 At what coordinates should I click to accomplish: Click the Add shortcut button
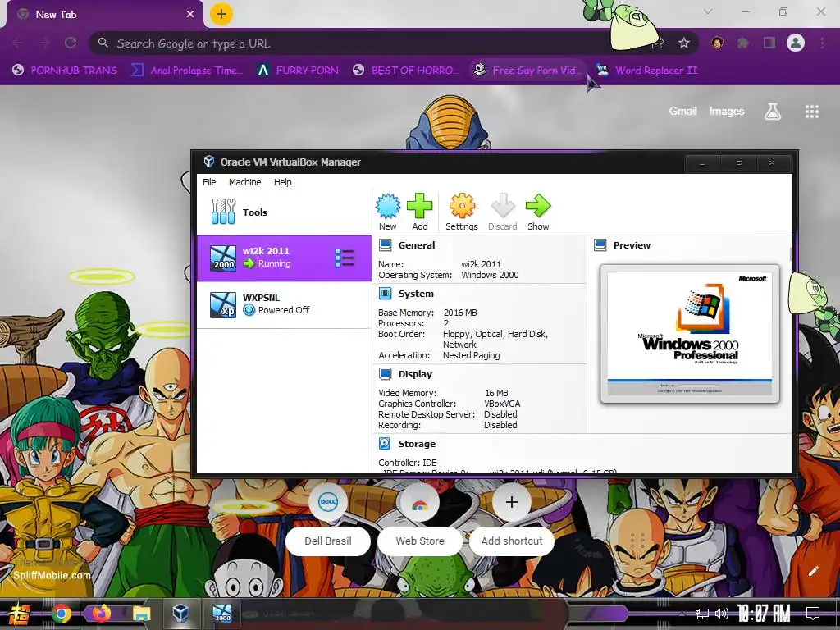(512, 518)
